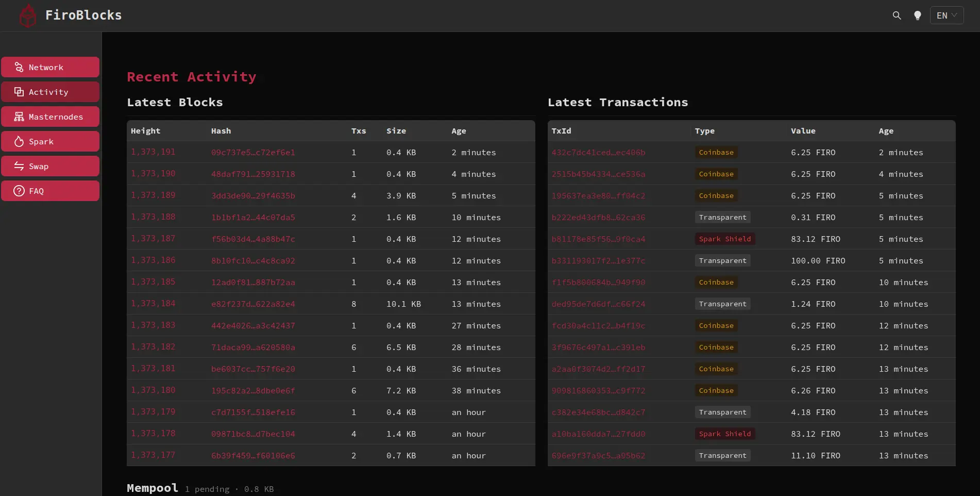Click the Spark flame icon
Viewport: 980px width, 496px height.
(19, 141)
